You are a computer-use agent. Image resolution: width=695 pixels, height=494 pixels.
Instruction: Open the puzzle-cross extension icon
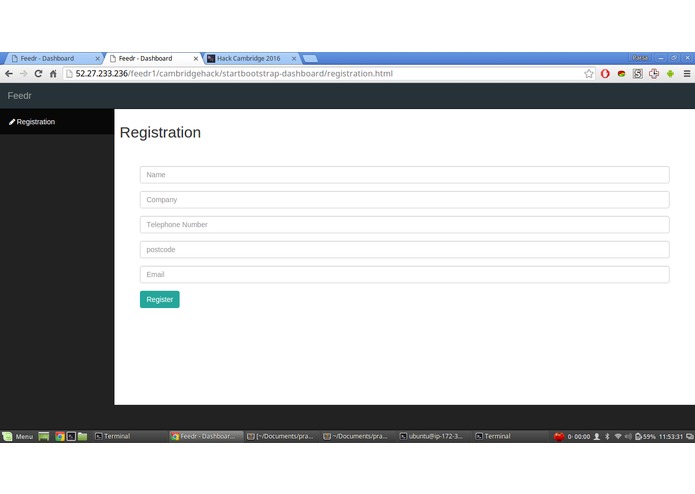click(x=654, y=74)
